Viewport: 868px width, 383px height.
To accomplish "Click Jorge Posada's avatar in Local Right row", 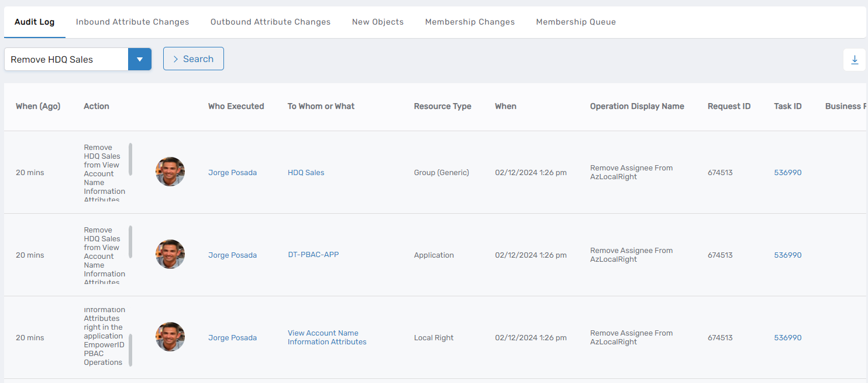I will point(170,337).
